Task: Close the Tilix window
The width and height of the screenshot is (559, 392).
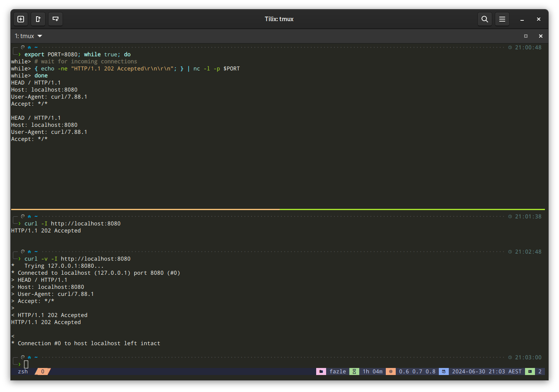Action: [x=539, y=19]
